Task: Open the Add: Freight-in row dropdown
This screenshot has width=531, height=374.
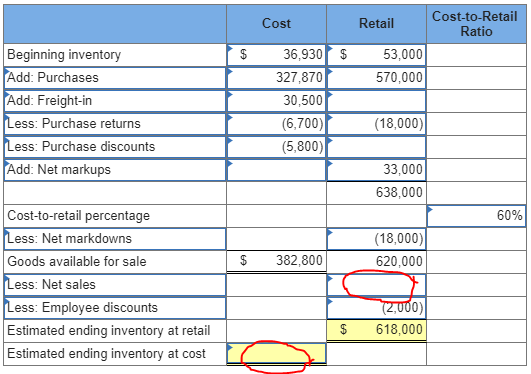Action: coord(115,101)
